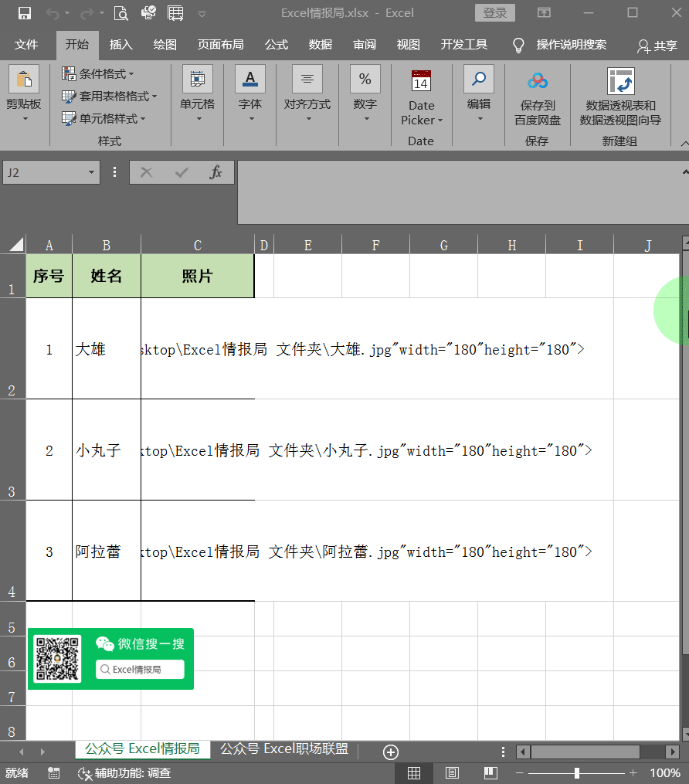Viewport: 689px width, 784px height.
Task: Select column C header
Action: 198,245
